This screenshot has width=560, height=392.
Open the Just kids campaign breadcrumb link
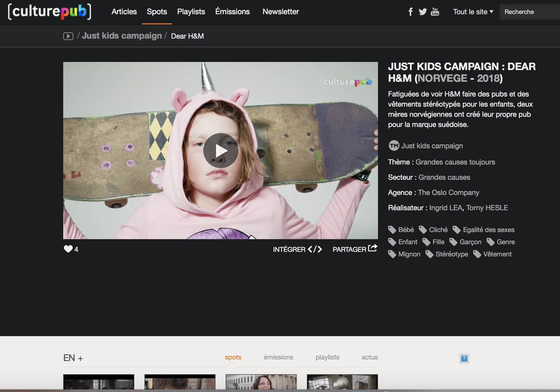(x=122, y=36)
